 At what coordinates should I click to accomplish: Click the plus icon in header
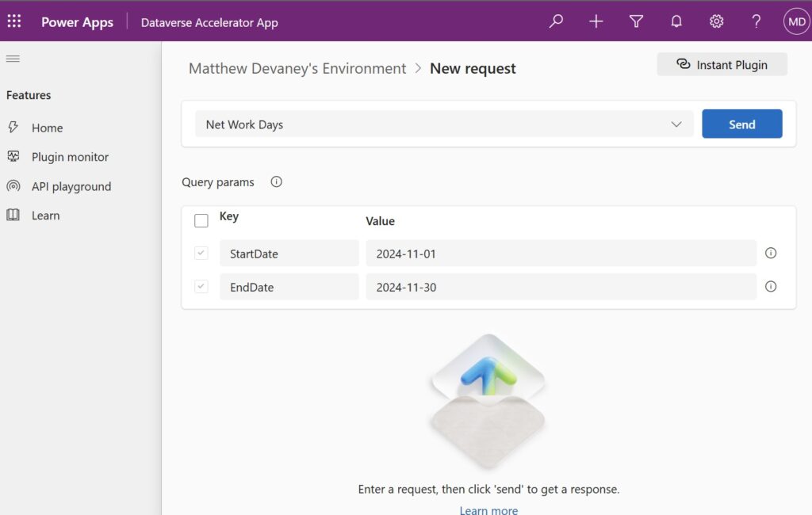(596, 21)
